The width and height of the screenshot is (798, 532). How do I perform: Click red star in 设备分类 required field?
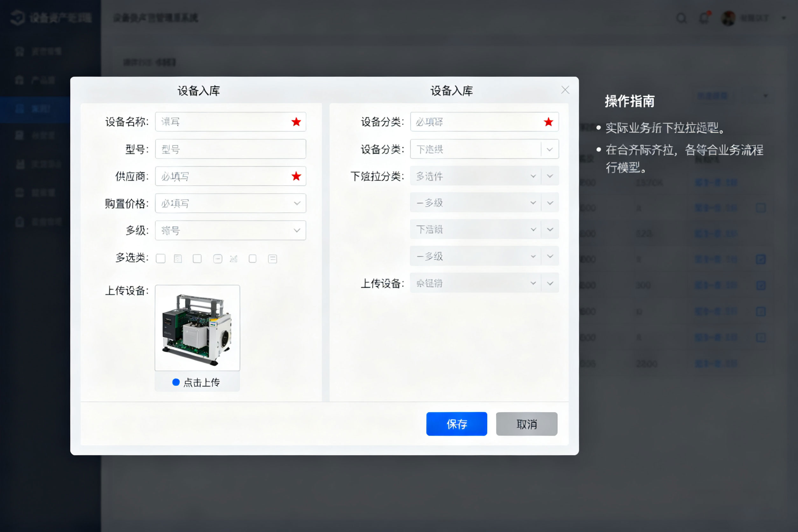(x=548, y=122)
